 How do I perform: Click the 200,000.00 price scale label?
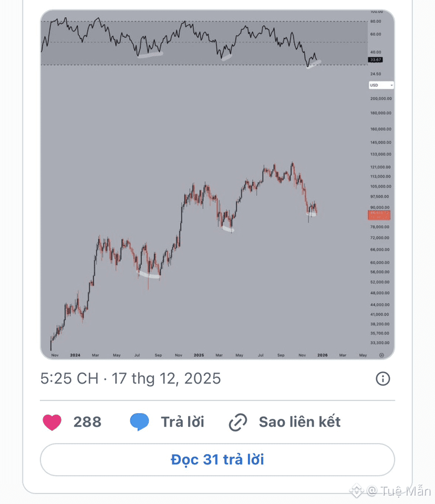click(x=381, y=98)
